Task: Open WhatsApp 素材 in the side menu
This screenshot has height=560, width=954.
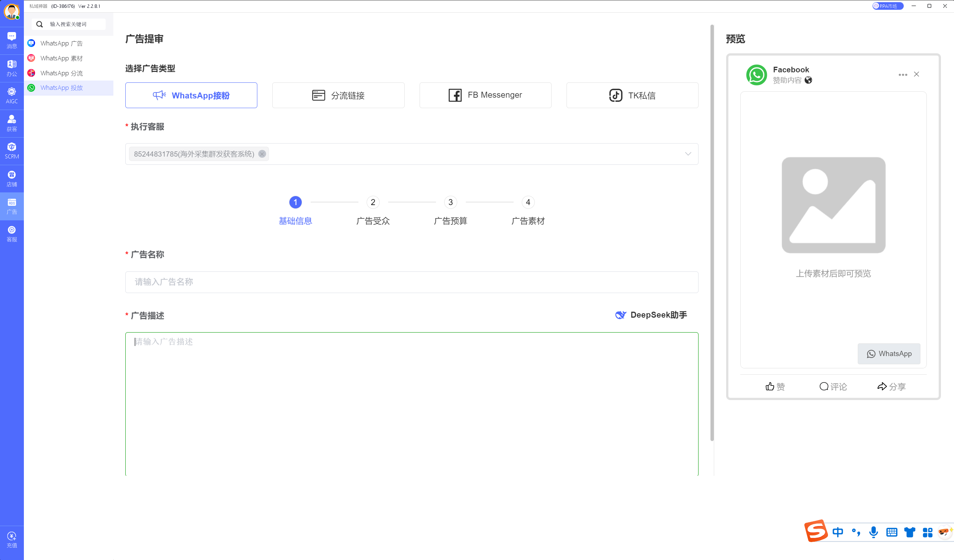Action: pyautogui.click(x=61, y=58)
